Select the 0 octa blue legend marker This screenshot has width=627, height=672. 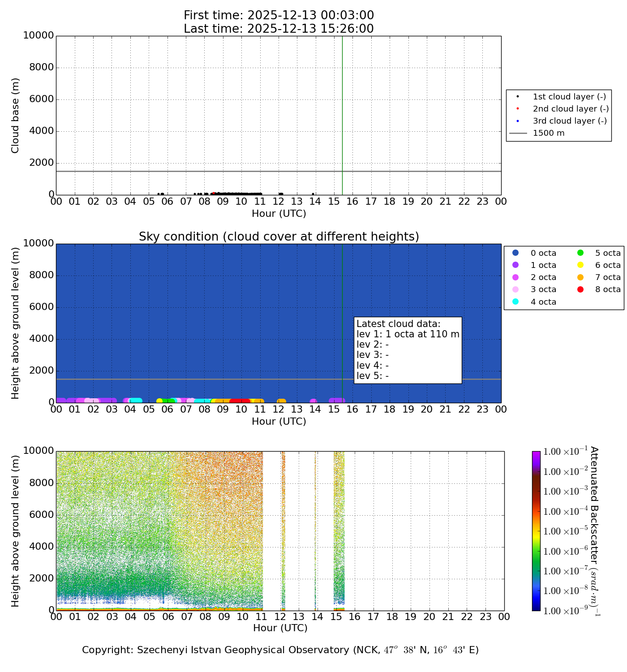(515, 253)
